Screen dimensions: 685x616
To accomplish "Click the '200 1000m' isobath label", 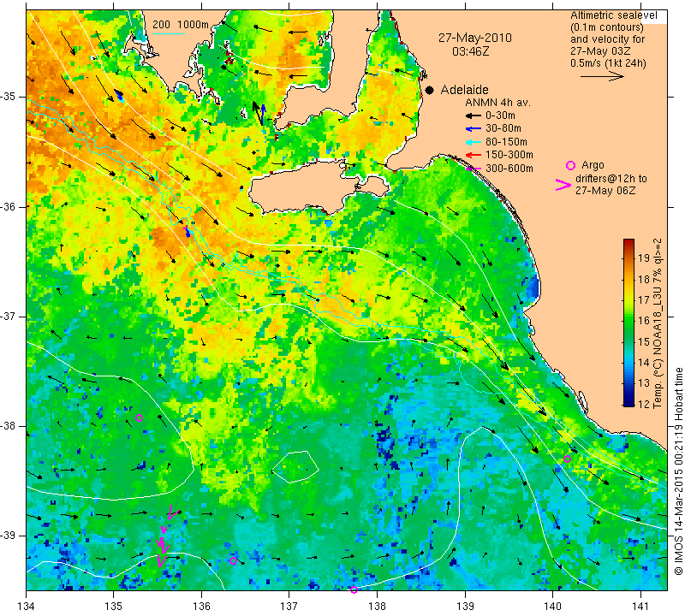I will click(x=181, y=25).
